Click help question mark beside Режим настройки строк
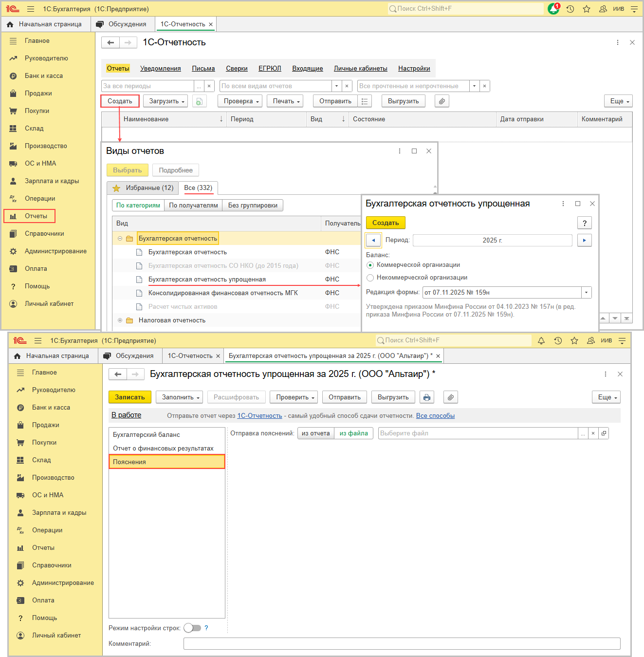Image resolution: width=644 pixels, height=657 pixels. coord(206,628)
